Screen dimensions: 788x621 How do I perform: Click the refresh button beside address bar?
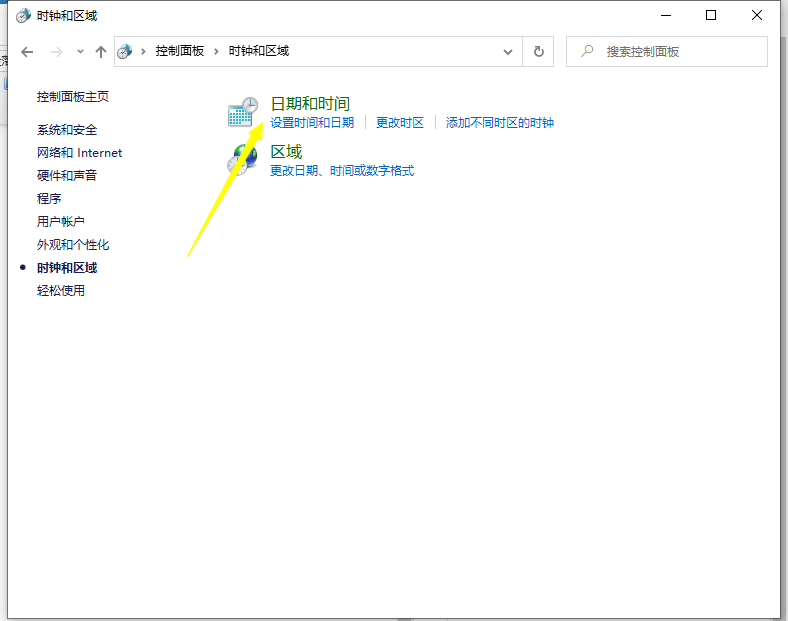tap(539, 51)
